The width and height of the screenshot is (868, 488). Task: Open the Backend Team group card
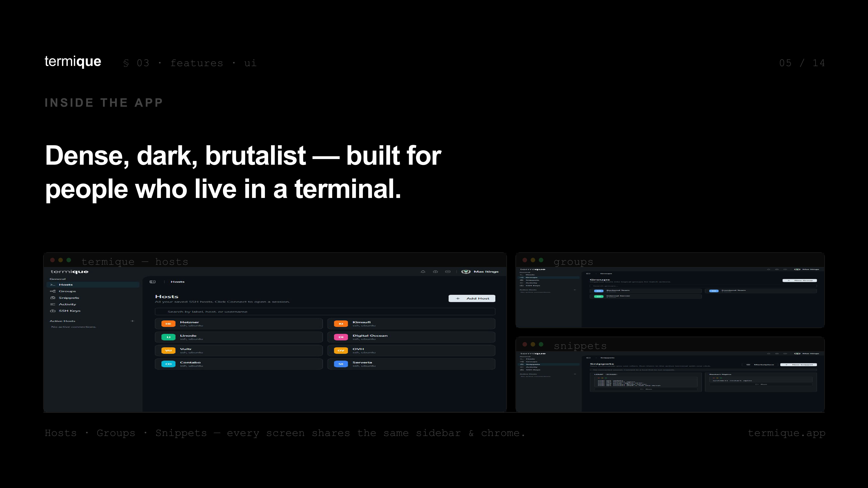[x=646, y=291]
